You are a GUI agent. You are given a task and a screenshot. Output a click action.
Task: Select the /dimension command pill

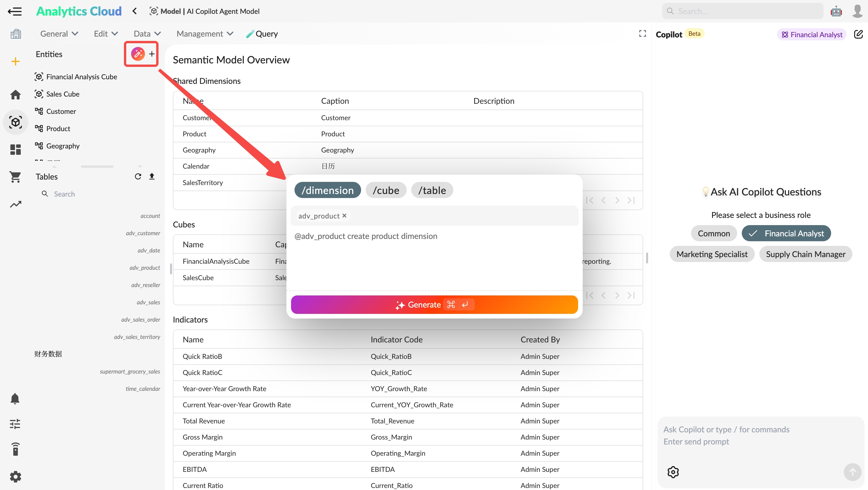(327, 190)
